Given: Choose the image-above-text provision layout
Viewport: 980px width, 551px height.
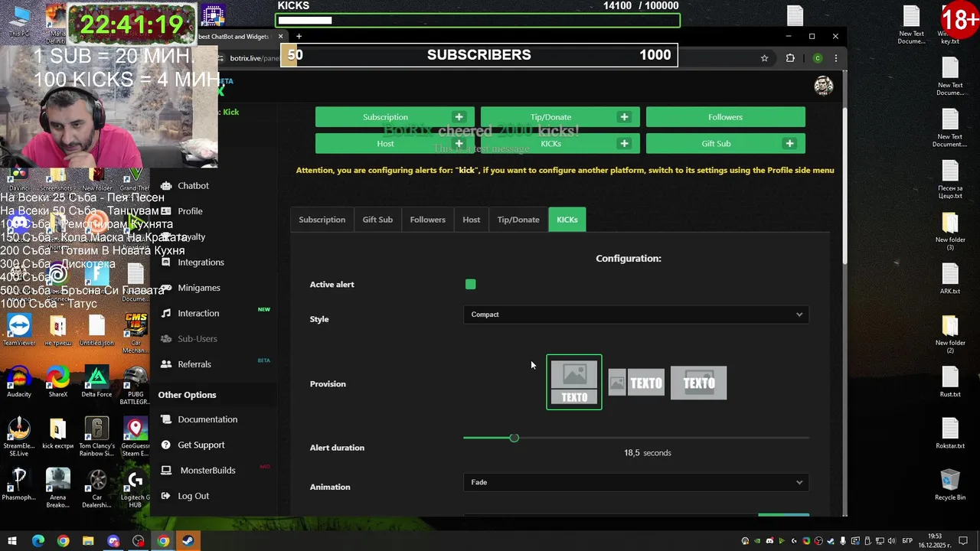Looking at the screenshot, I should 574,382.
